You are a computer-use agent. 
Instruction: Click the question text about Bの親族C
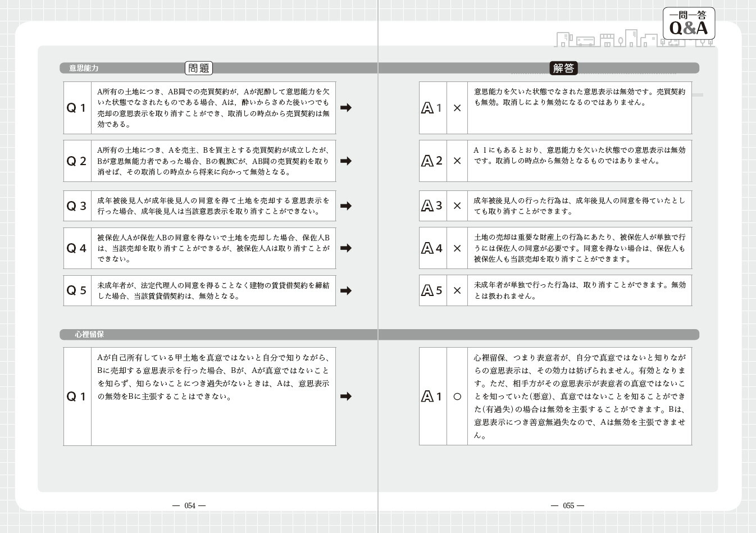tap(213, 161)
